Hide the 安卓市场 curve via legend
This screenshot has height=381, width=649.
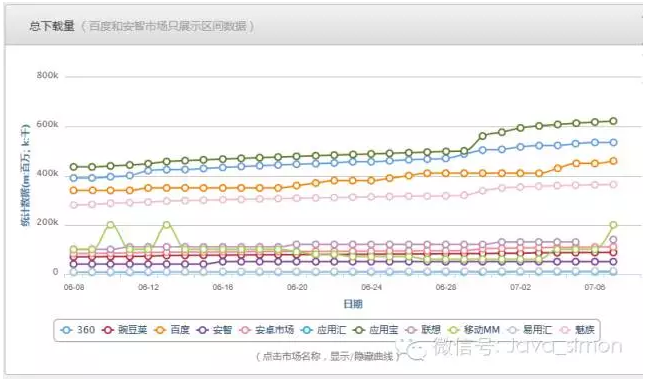pyautogui.click(x=267, y=330)
